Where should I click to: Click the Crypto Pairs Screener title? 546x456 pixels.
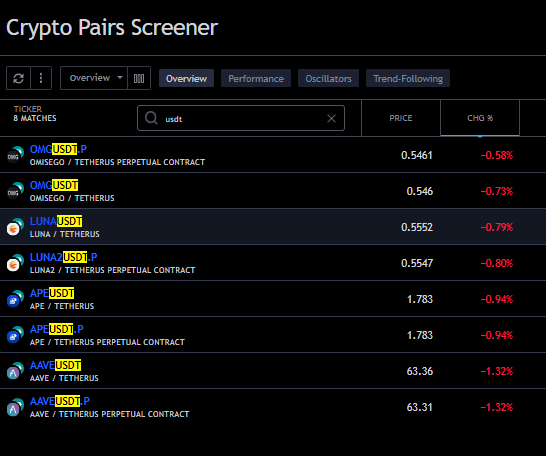coord(112,28)
